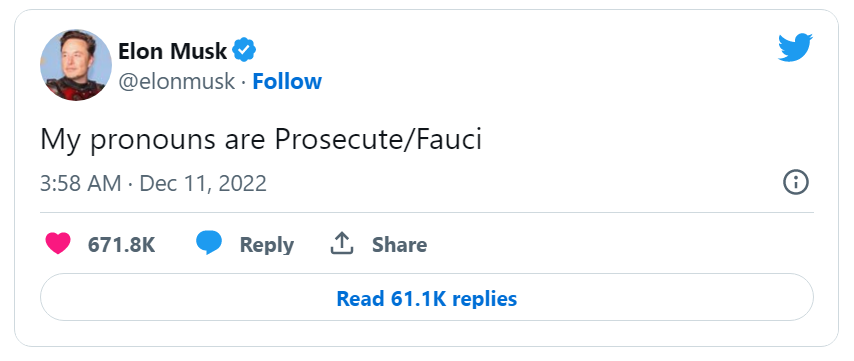Click the horizontal divider below the timestamp
The image size is (854, 361).
click(426, 212)
